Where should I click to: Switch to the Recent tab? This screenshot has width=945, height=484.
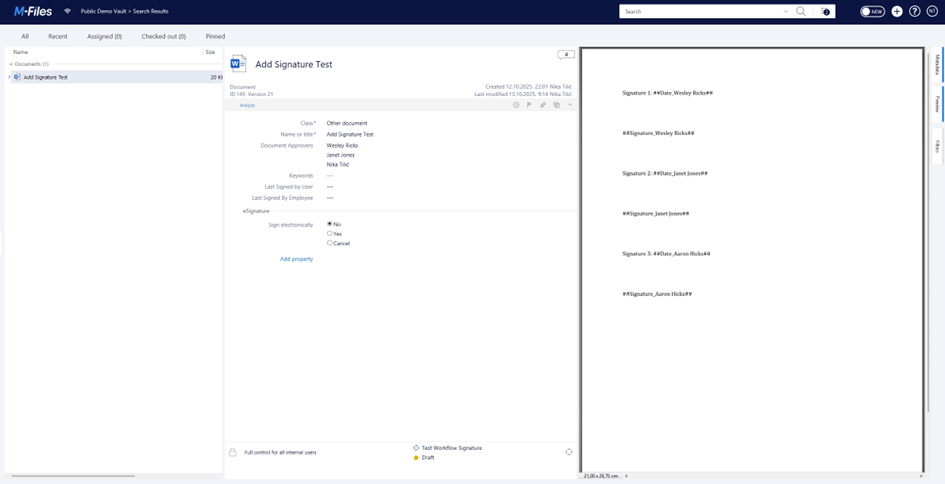(x=58, y=36)
